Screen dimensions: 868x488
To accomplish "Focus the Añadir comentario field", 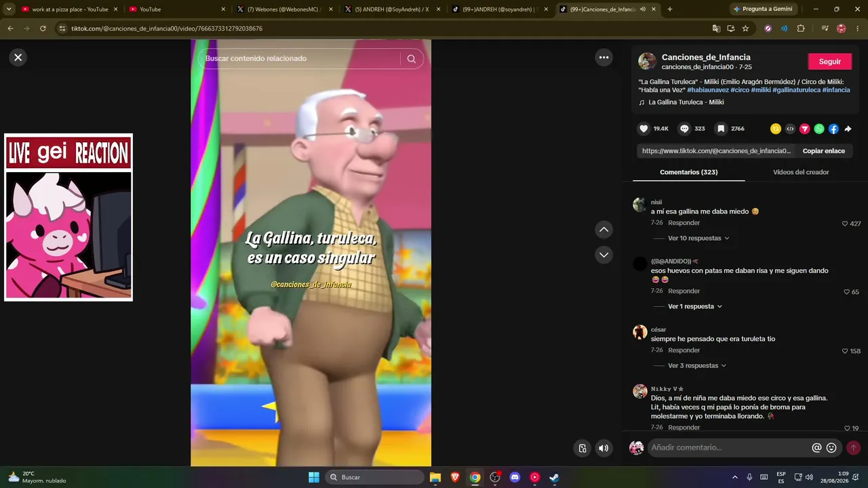I will [x=730, y=448].
